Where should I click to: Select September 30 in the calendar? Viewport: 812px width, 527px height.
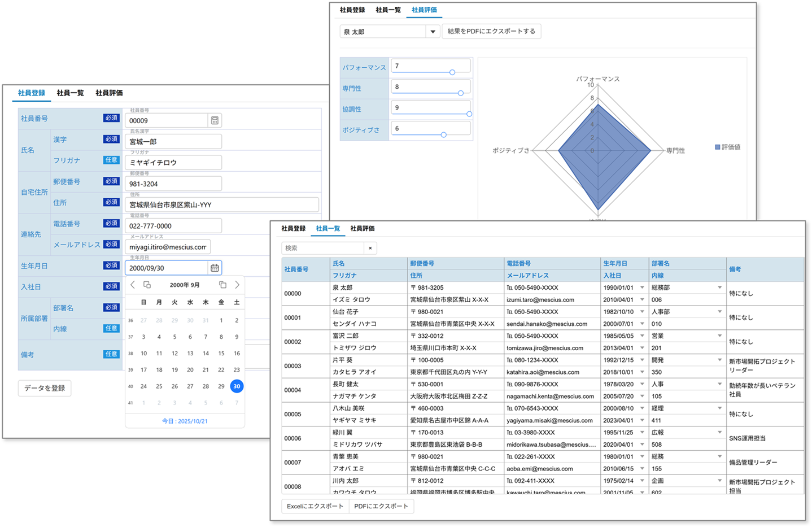(237, 386)
